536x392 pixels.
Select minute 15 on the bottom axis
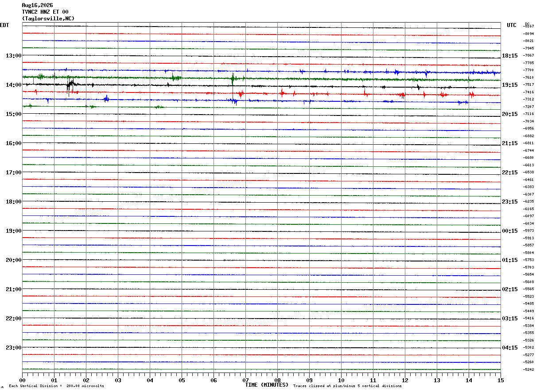tap(501, 380)
